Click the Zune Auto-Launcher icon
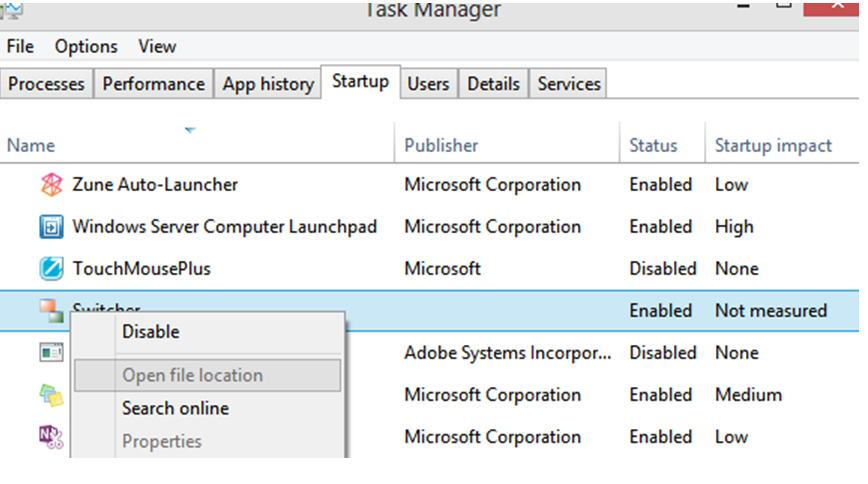Screen dimensions: 868x484 click(x=51, y=184)
